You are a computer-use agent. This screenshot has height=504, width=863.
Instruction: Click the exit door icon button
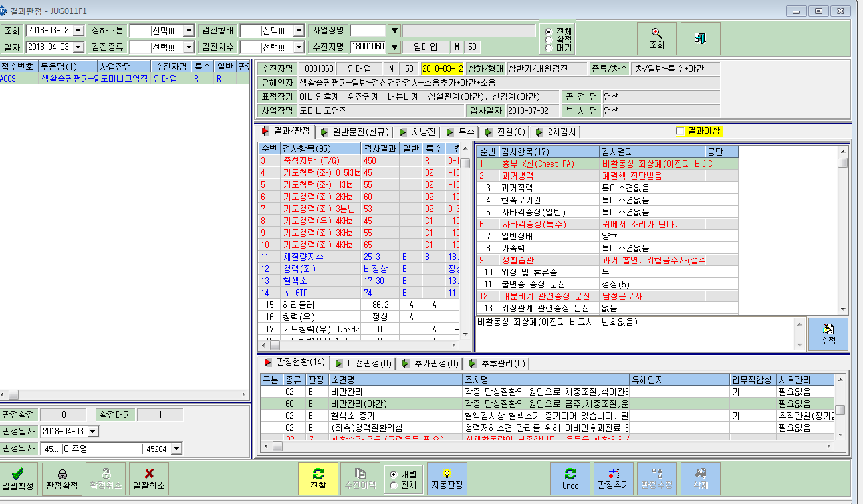(x=700, y=39)
